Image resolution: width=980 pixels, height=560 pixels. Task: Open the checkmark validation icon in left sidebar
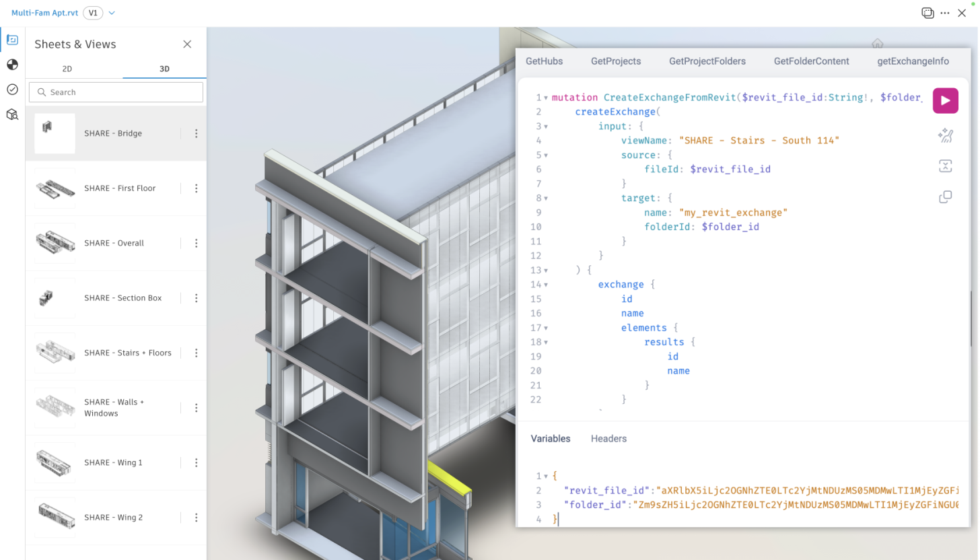point(12,89)
